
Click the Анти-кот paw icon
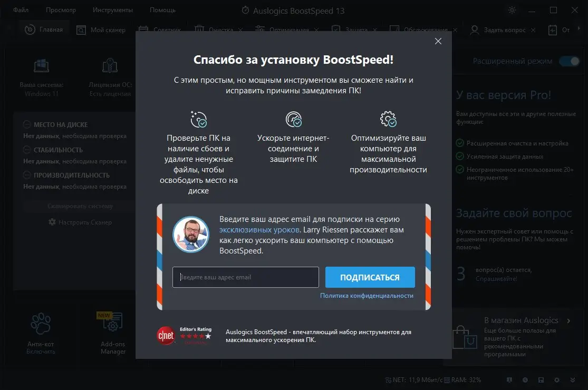41,323
